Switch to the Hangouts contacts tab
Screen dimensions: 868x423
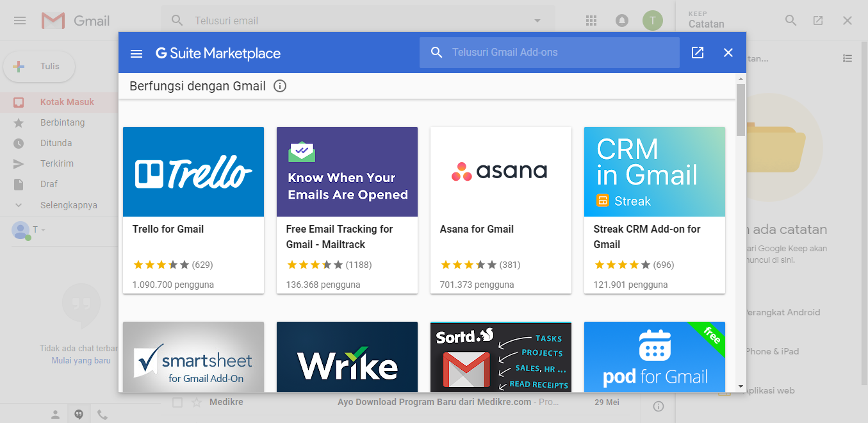coord(56,415)
